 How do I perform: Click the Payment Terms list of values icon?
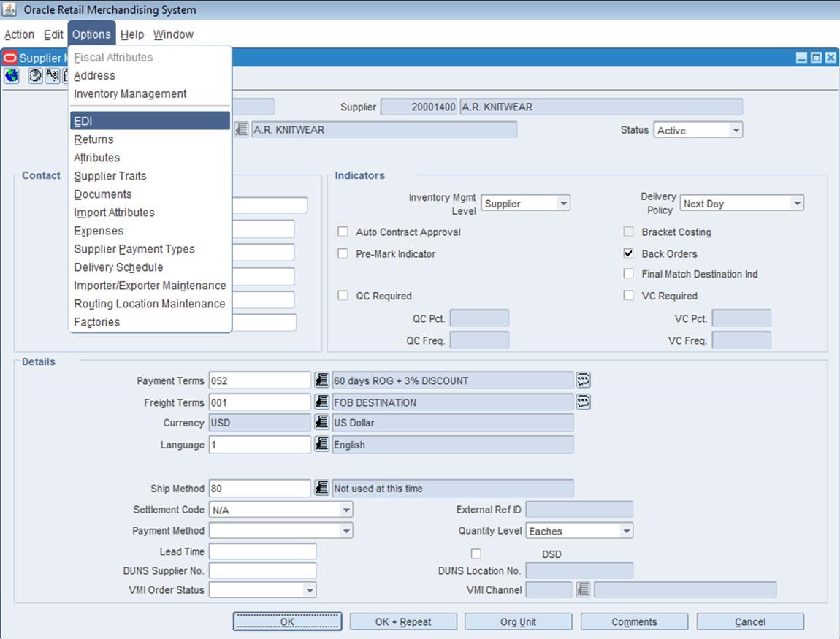pos(321,380)
